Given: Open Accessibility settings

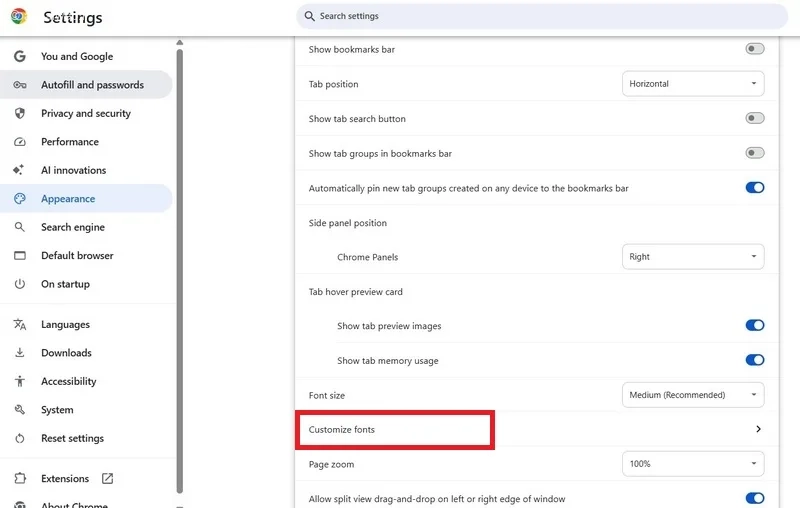Looking at the screenshot, I should pyautogui.click(x=87, y=381).
